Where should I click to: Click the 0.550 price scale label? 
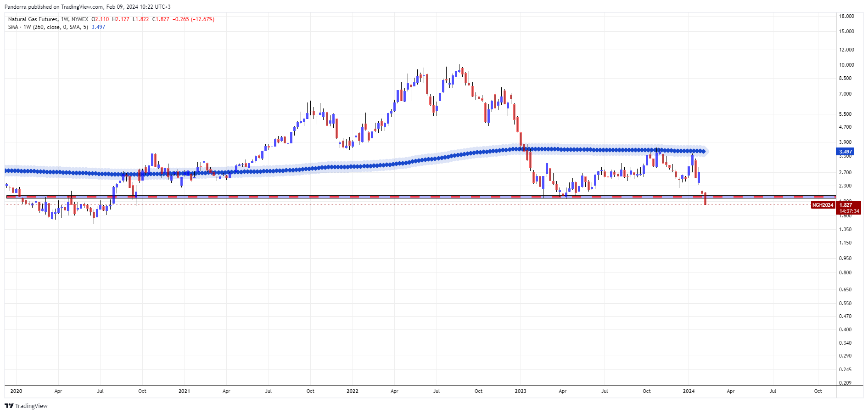[845, 303]
